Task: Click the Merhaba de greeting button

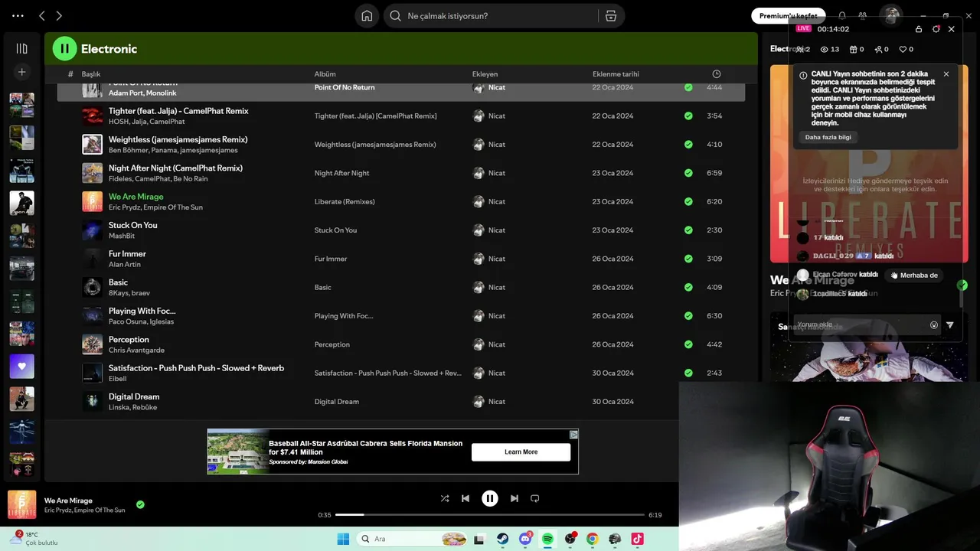Action: tap(913, 275)
